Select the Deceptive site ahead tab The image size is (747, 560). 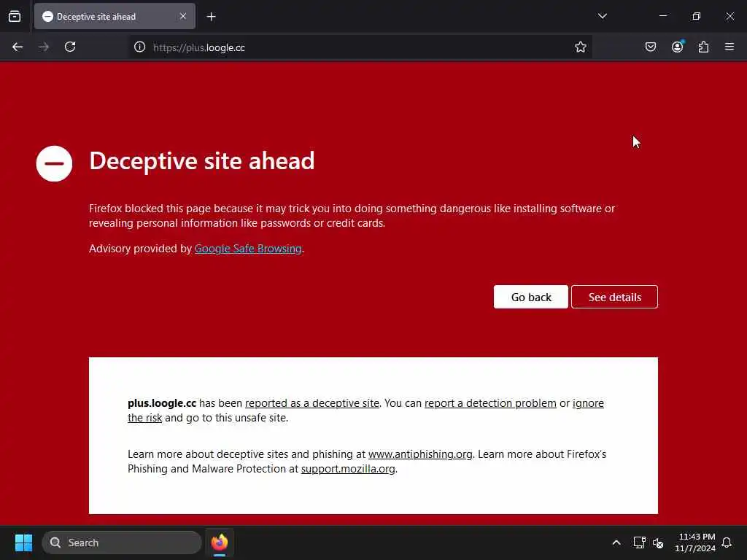click(x=115, y=17)
